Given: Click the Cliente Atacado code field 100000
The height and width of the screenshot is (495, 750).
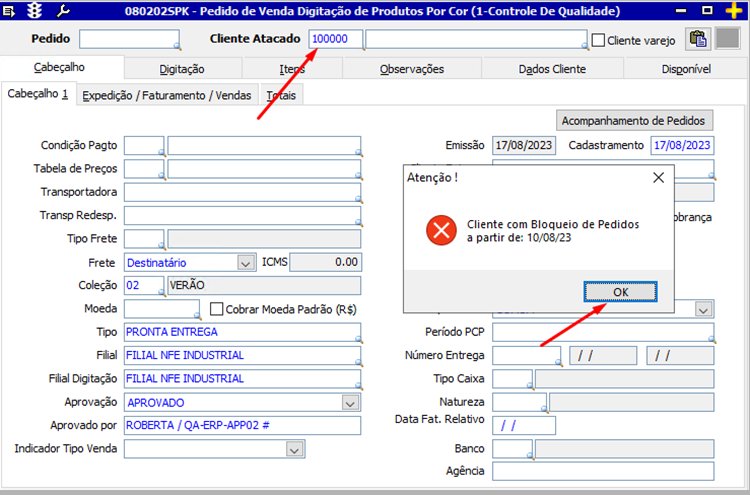Looking at the screenshot, I should click(336, 39).
